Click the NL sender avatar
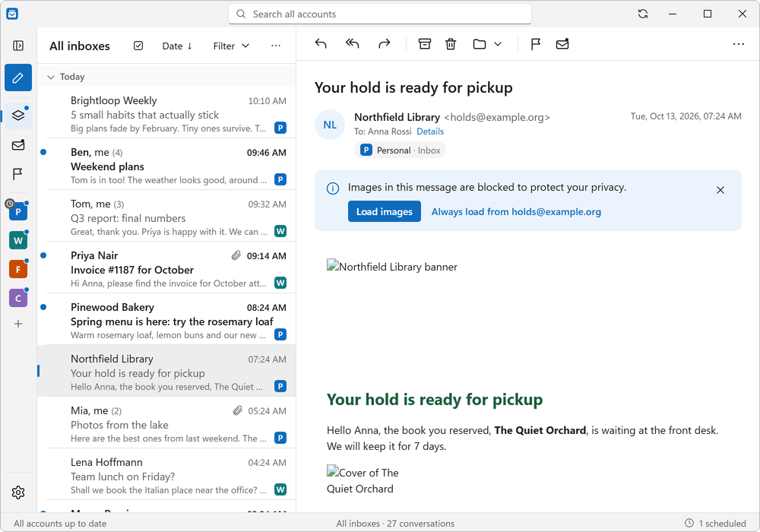Image resolution: width=760 pixels, height=532 pixels. click(x=330, y=125)
